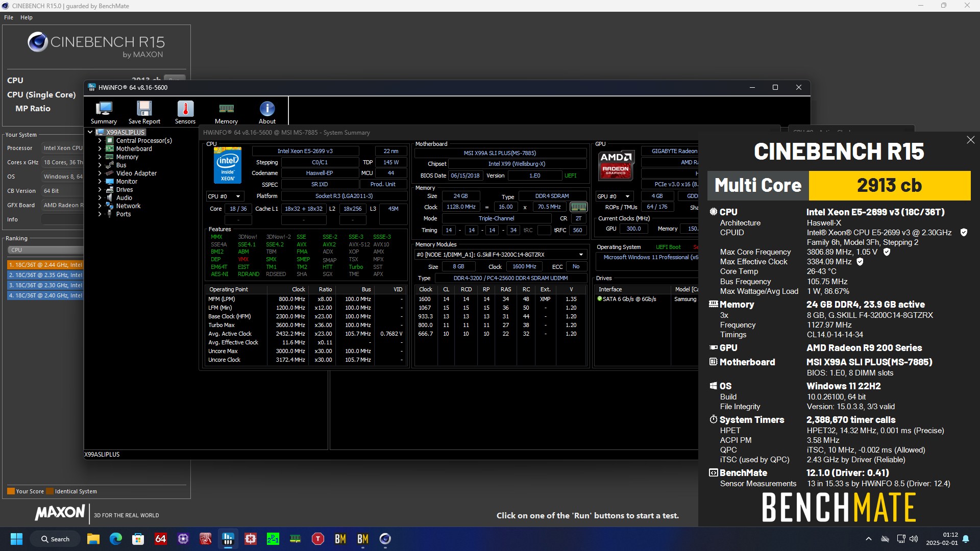Select ranking entry 3 at 2.30 GHz

pyautogui.click(x=45, y=285)
